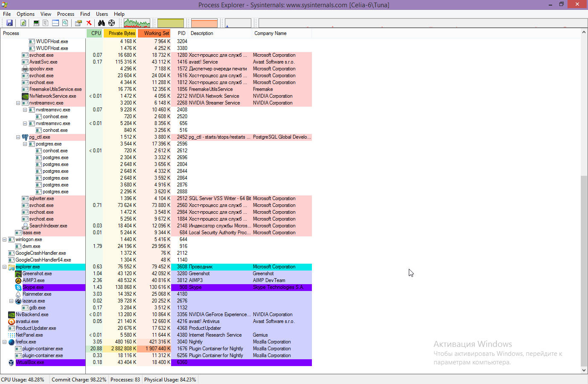Open the Users menu
The width and height of the screenshot is (588, 384).
click(x=102, y=14)
